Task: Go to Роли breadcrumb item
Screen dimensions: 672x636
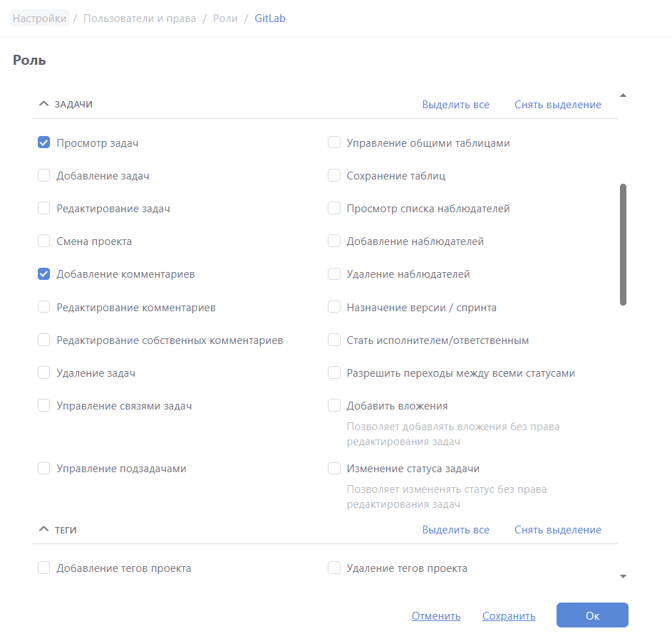Action: tap(225, 19)
